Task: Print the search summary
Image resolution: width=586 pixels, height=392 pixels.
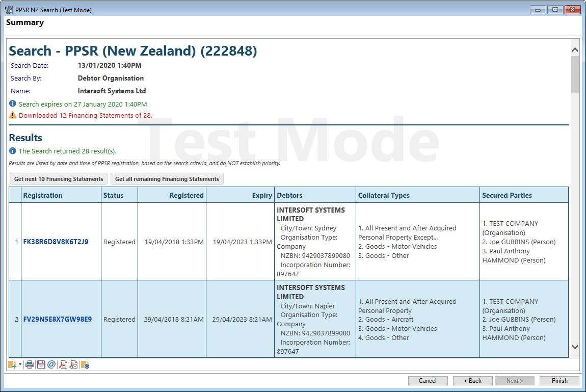Action: tap(30, 364)
